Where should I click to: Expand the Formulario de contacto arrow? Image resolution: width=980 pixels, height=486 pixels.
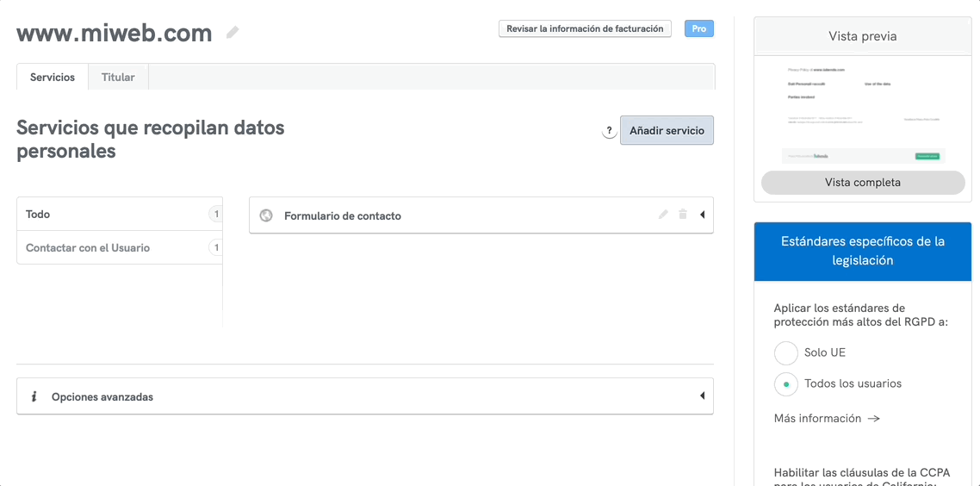pyautogui.click(x=702, y=215)
